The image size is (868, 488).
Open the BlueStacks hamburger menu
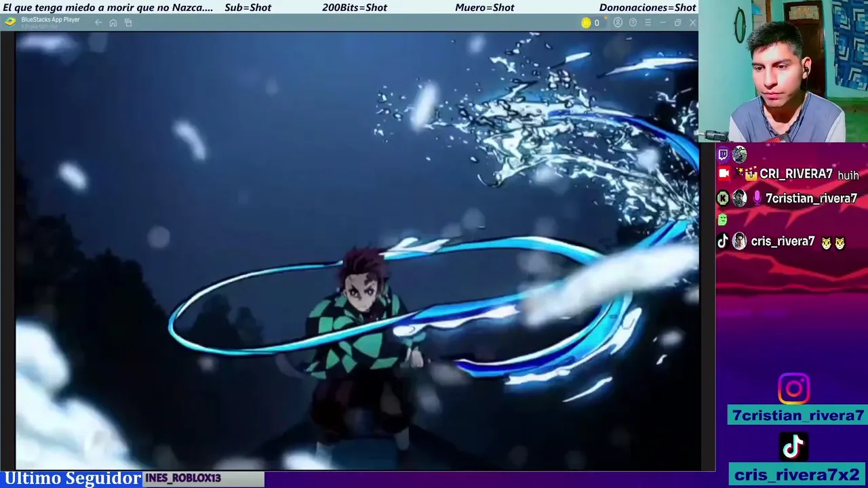click(648, 22)
